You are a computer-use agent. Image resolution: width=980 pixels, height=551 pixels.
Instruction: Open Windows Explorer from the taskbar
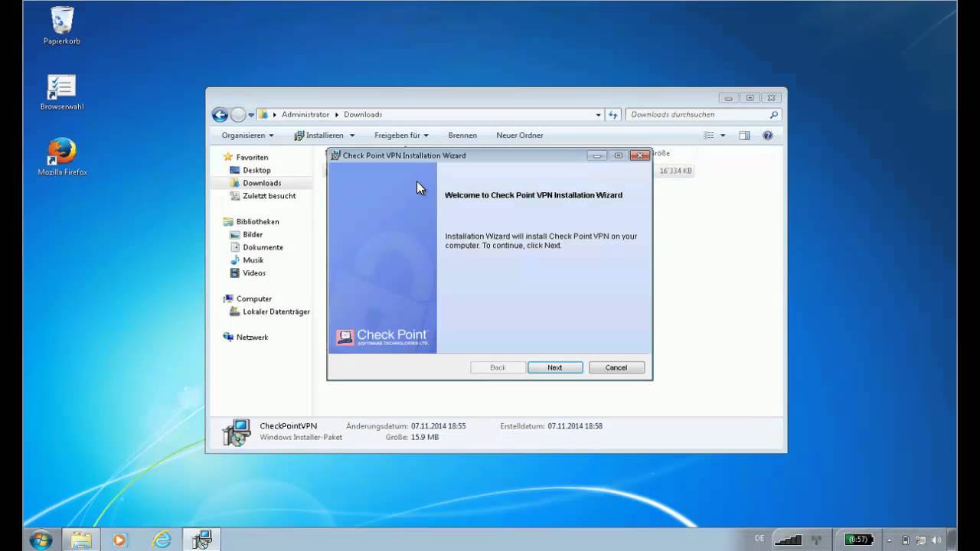[82, 540]
